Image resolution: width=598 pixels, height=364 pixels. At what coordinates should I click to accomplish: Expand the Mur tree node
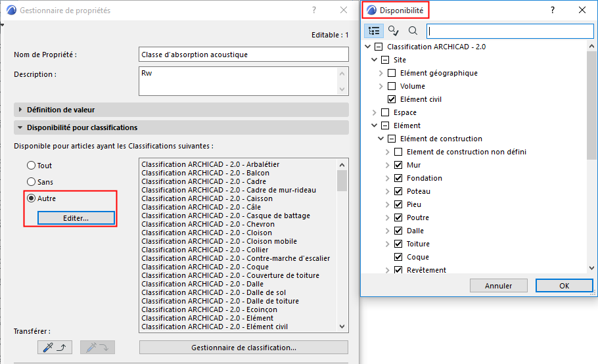coord(388,165)
